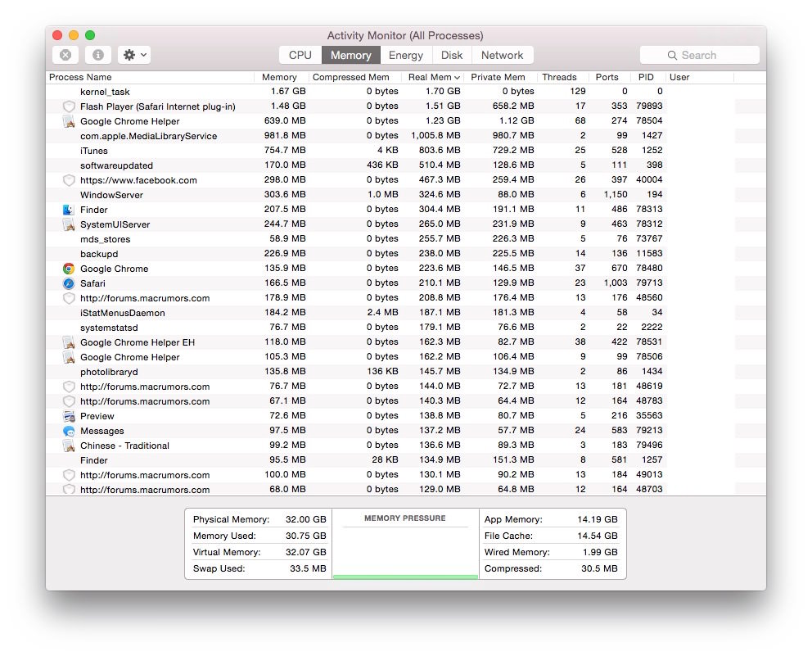The width and height of the screenshot is (812, 656).
Task: Select Finder process with PID 1257
Action: pos(406,460)
